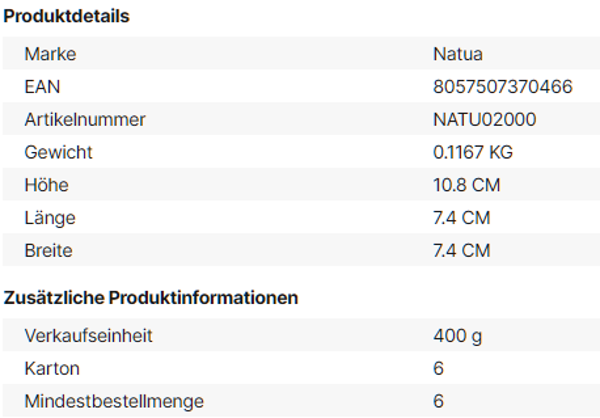Screen dimensions: 600x418
Task: Select the Höhe value 10.8 CM
Action: [466, 185]
